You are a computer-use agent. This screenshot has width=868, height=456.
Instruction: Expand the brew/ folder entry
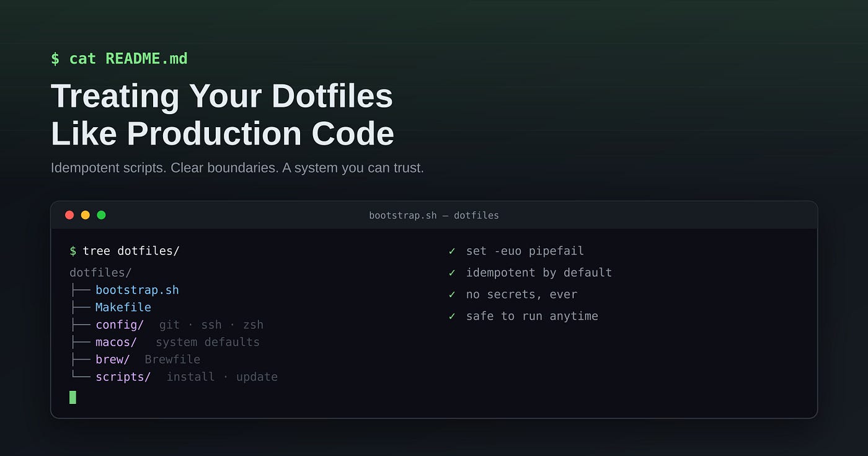point(113,360)
